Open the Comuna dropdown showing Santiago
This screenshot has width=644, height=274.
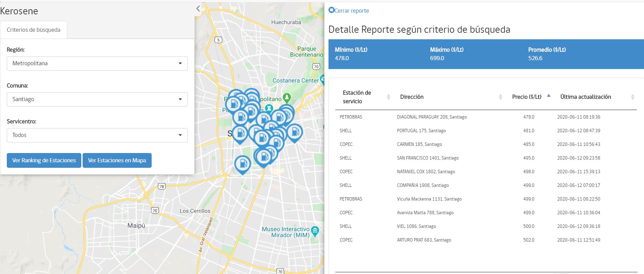[x=97, y=99]
